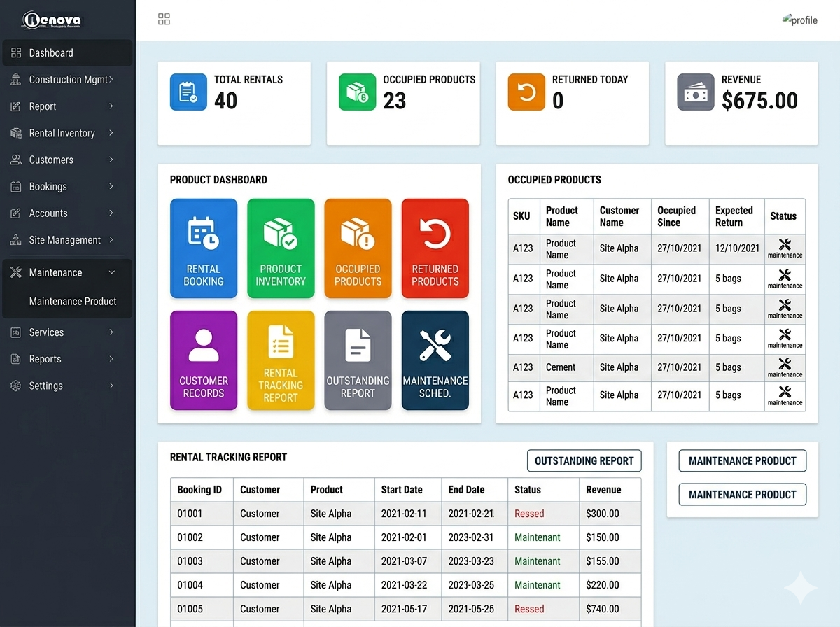Viewport: 840px width, 627px height.
Task: Click the first Maintenance Product button
Action: [x=742, y=461]
